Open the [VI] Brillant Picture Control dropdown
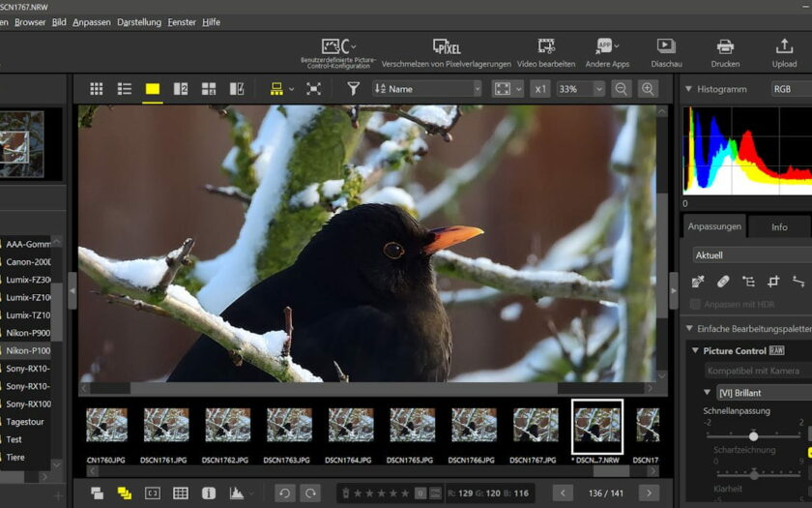Viewport: 812px width, 508px height. (x=764, y=393)
